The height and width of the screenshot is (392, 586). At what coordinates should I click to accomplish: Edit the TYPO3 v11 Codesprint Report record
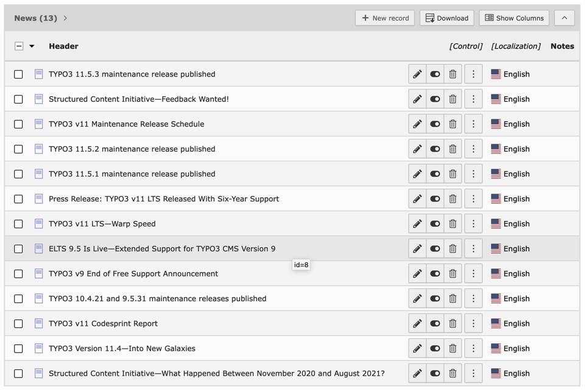tap(417, 324)
